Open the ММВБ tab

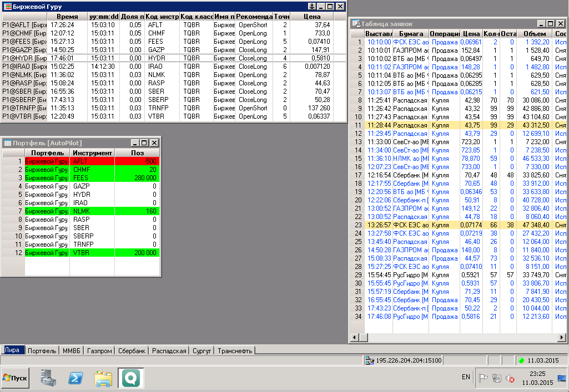pos(71,351)
